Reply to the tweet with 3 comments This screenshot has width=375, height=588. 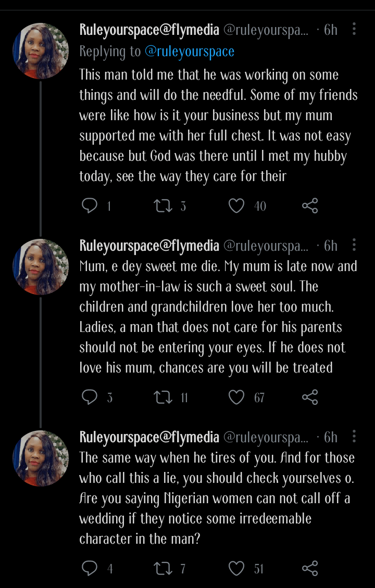pyautogui.click(x=90, y=398)
